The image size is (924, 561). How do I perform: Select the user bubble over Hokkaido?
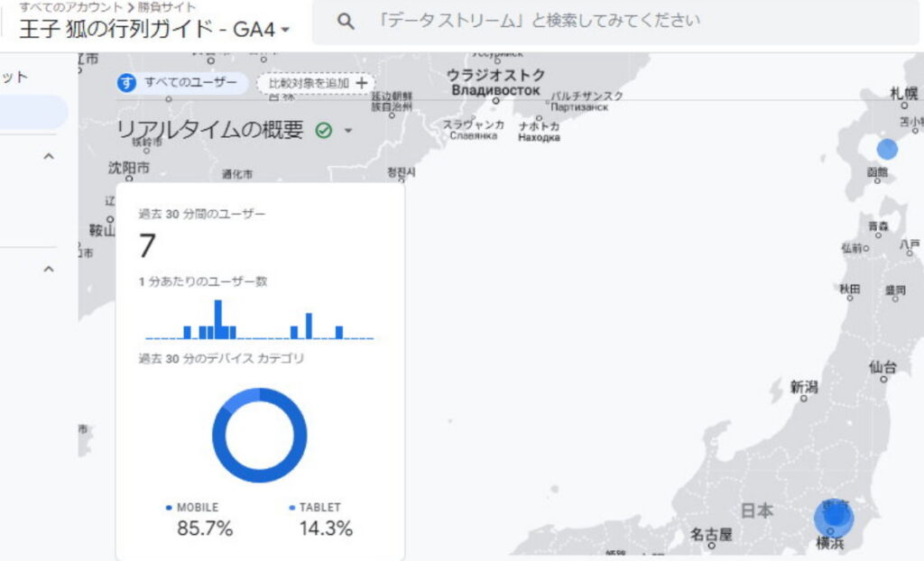click(887, 149)
